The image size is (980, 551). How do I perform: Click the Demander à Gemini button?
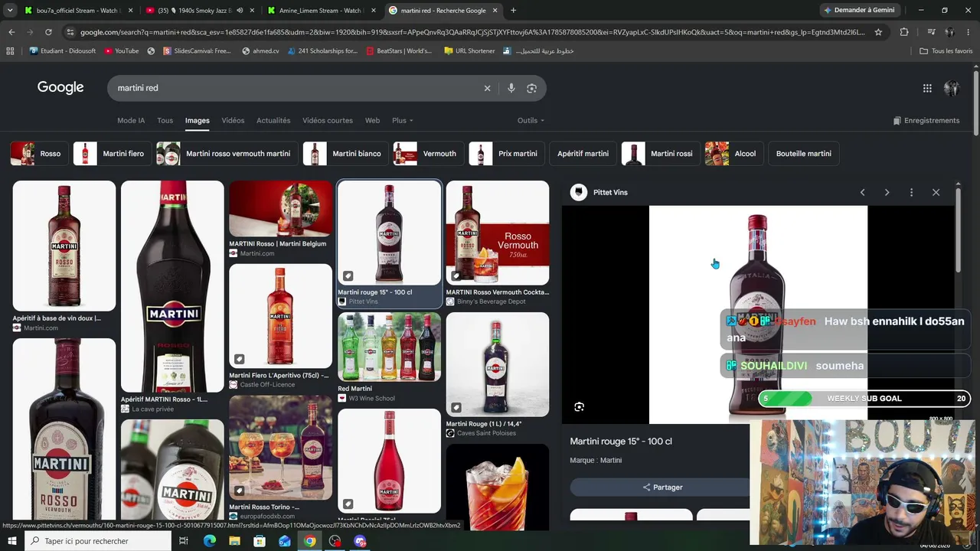[859, 11]
